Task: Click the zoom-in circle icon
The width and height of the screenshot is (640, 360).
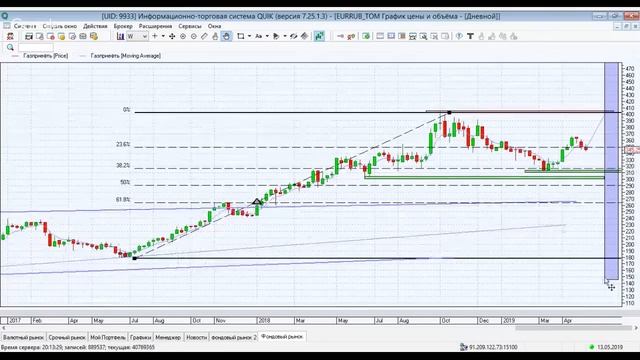Action: point(183,36)
